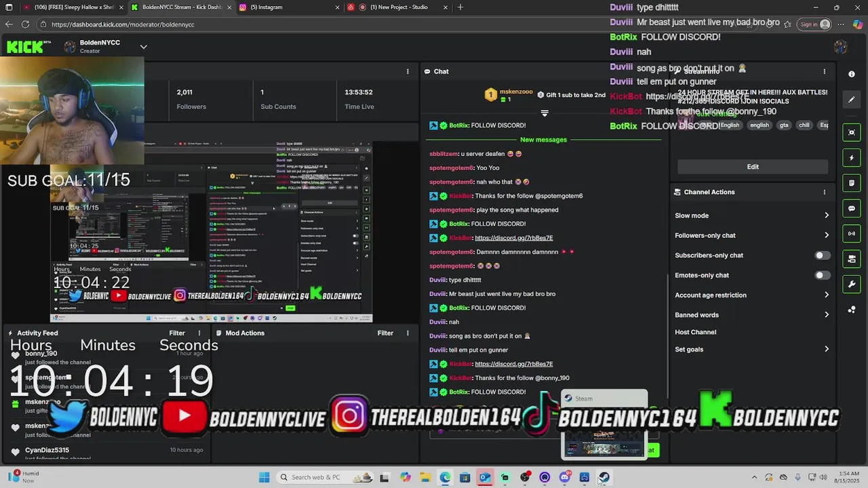
Task: Click sbblitzem username in chat
Action: pos(444,154)
